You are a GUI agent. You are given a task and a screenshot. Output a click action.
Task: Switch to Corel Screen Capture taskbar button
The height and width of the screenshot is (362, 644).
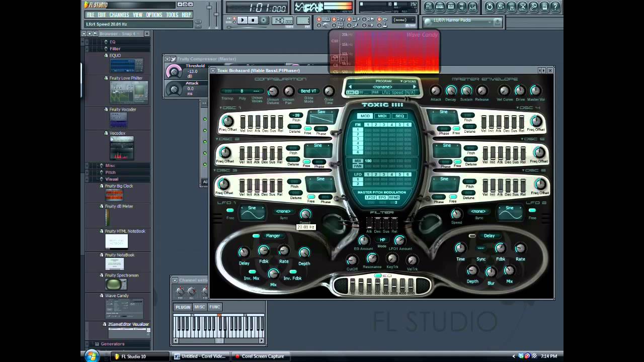pos(260,356)
